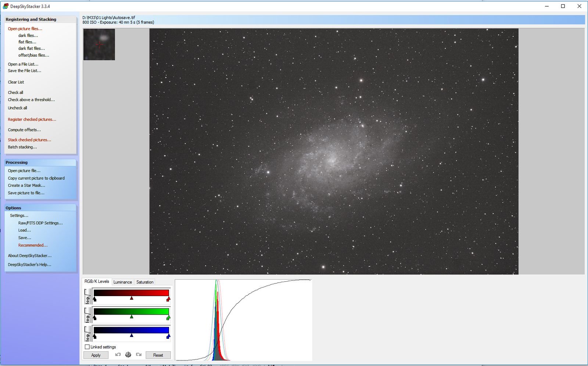
Task: Click the Reset button
Action: coord(158,355)
